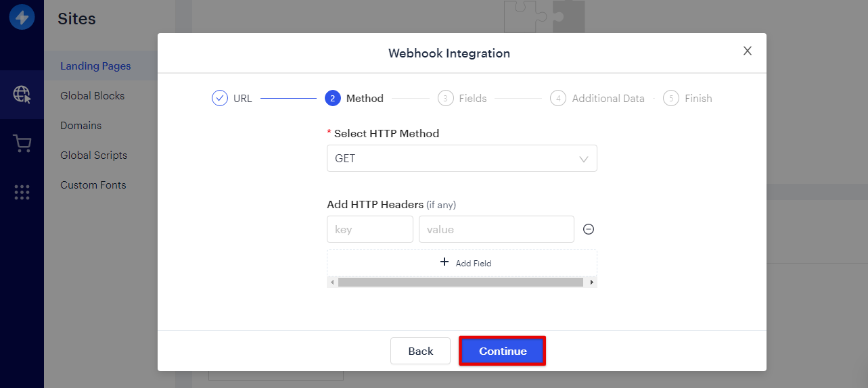The image size is (868, 388).
Task: Open the Select HTTP Method dropdown
Action: pyautogui.click(x=462, y=158)
